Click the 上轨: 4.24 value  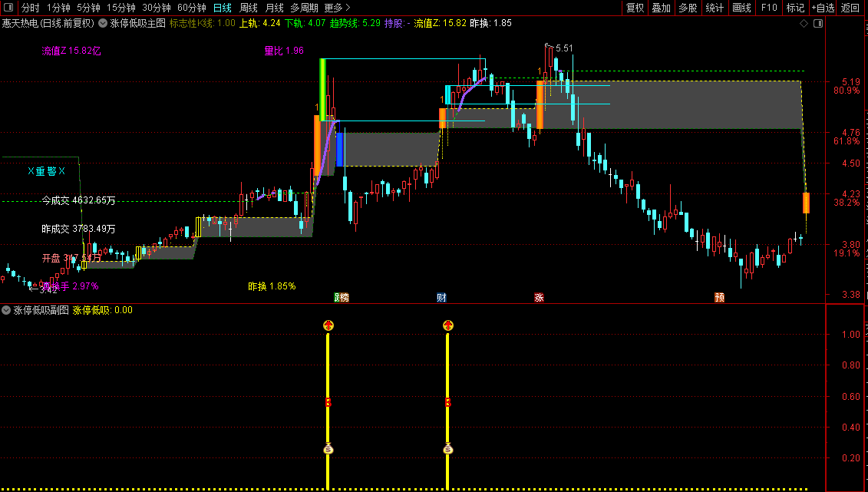point(259,23)
